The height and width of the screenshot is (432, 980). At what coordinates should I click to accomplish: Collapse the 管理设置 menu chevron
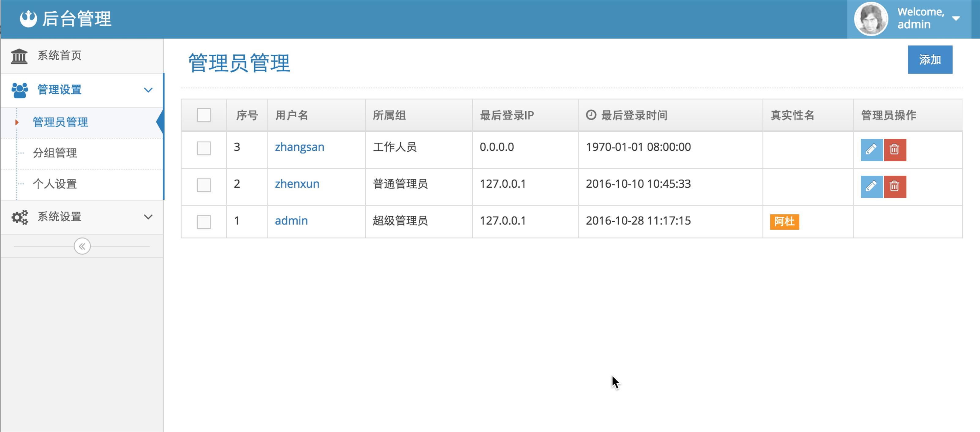coord(148,90)
